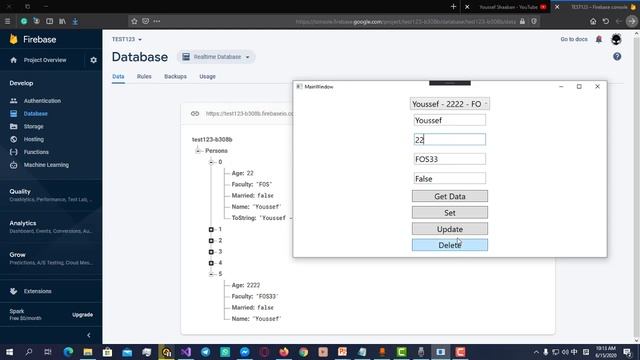This screenshot has width=640, height=360.
Task: Open Functions in the sidebar
Action: (x=36, y=152)
